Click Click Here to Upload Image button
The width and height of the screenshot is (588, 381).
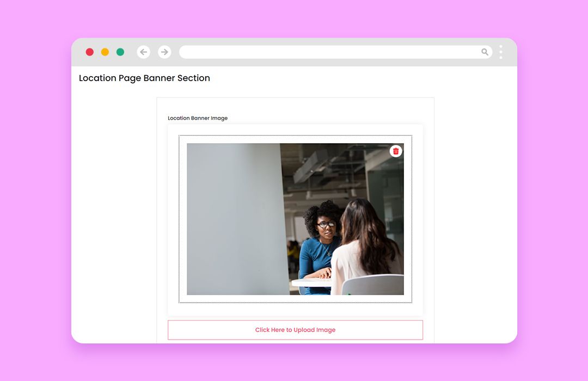click(x=295, y=330)
